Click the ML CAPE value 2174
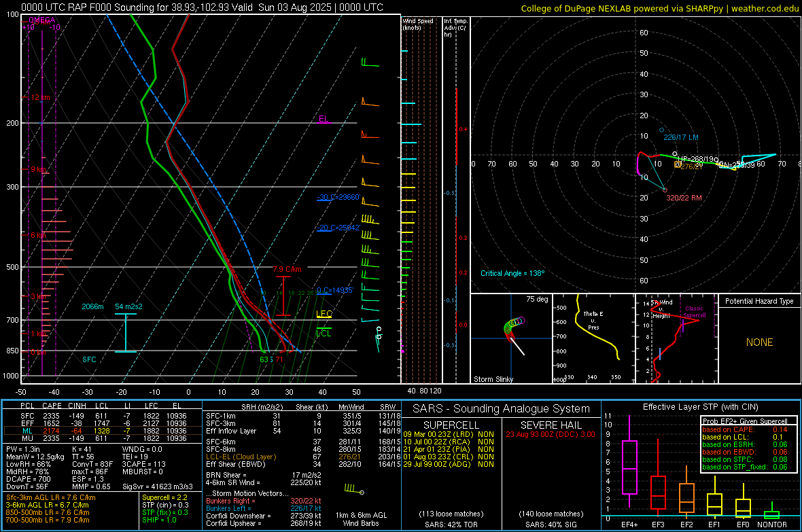802x532 pixels. [51, 431]
